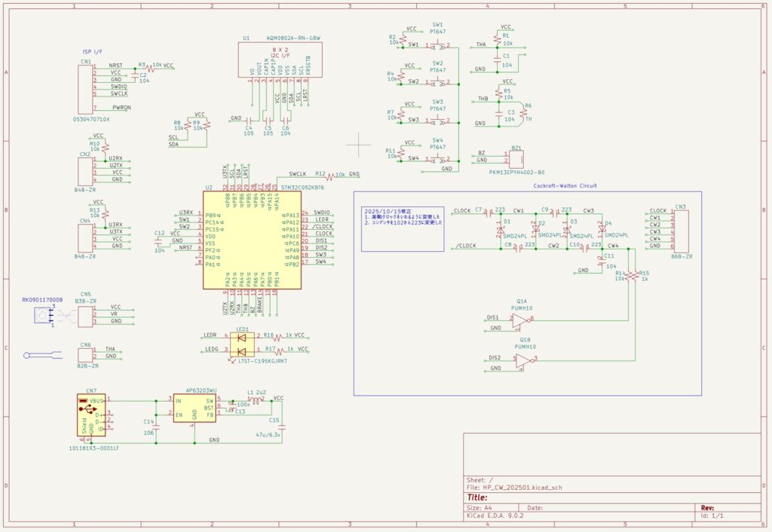The height and width of the screenshot is (532, 772).
Task: Click the file name HP_CW_202501.kicad_sch text
Action: pos(520,488)
